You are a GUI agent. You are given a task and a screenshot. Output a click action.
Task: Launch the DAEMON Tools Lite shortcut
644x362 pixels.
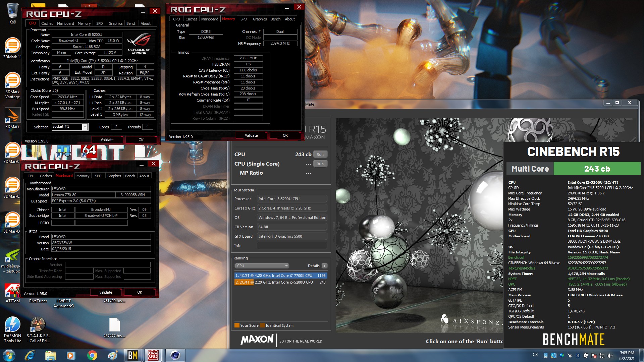click(x=12, y=329)
